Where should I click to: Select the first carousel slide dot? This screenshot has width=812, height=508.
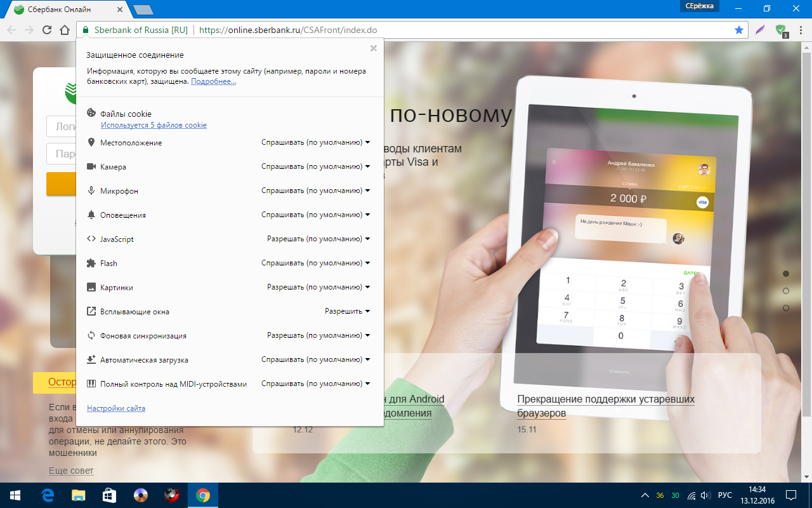(x=786, y=274)
